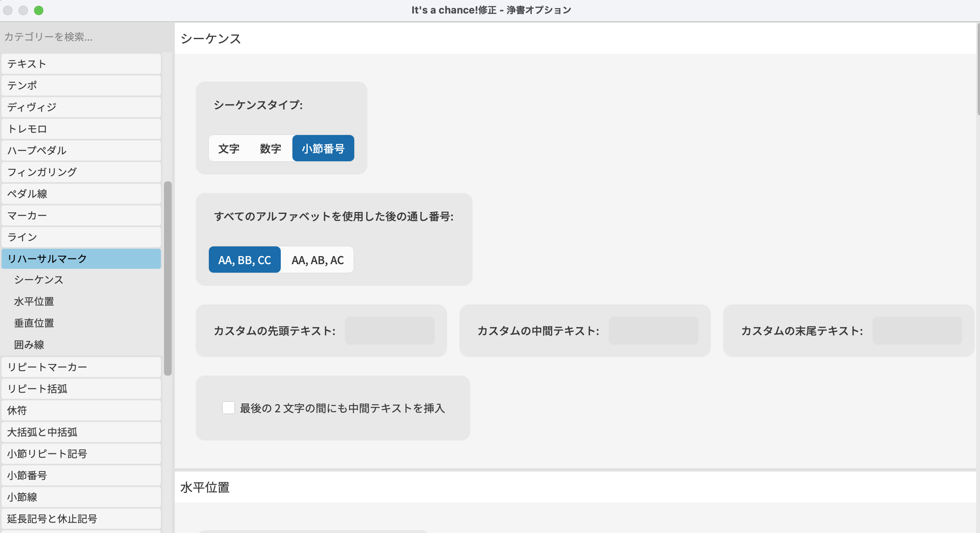This screenshot has height=533, width=980.
Task: Jump to the シーケンス subsection in sidebar
Action: pos(39,280)
